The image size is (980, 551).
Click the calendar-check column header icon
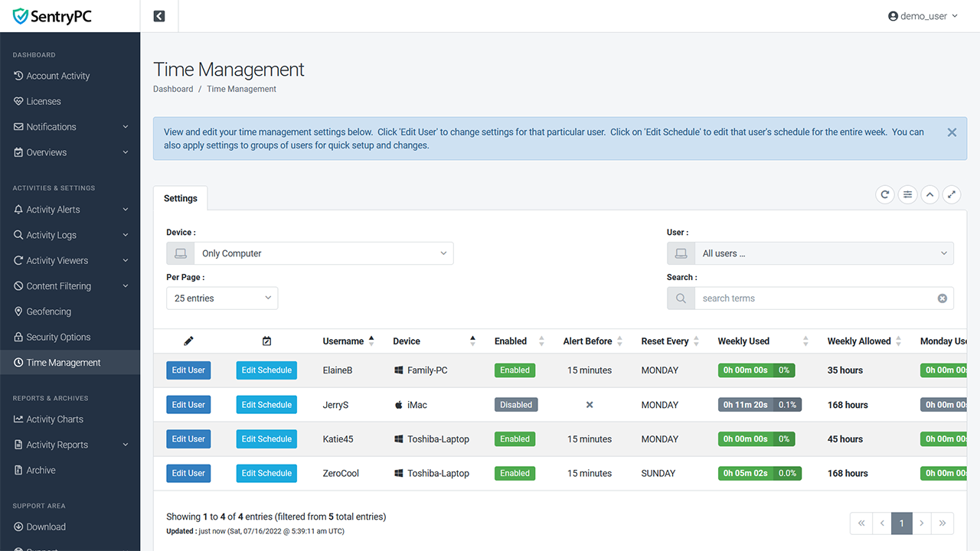266,341
